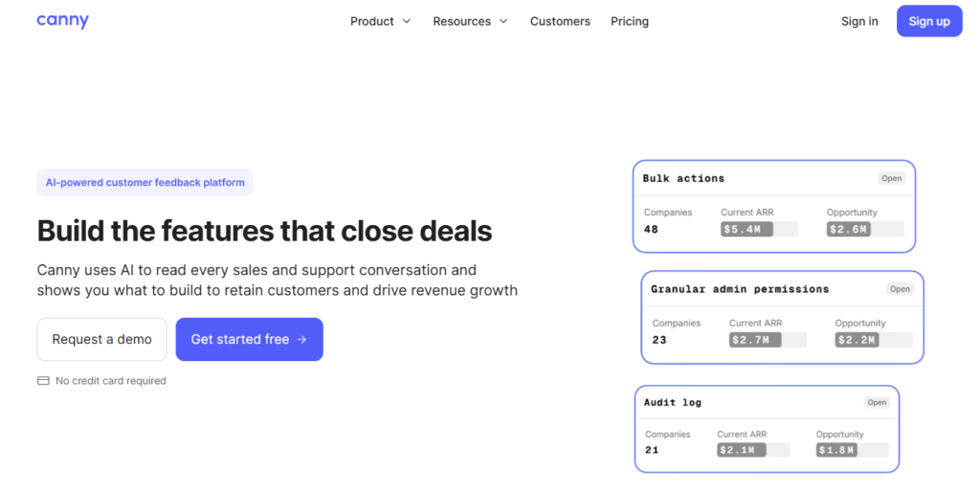Viewport: 980px width, 495px height.
Task: Click the Request a demo button
Action: (101, 339)
